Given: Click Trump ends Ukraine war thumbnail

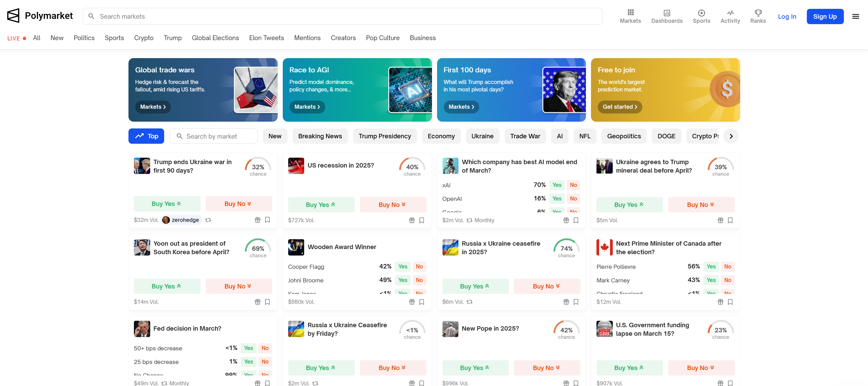Looking at the screenshot, I should (x=142, y=166).
